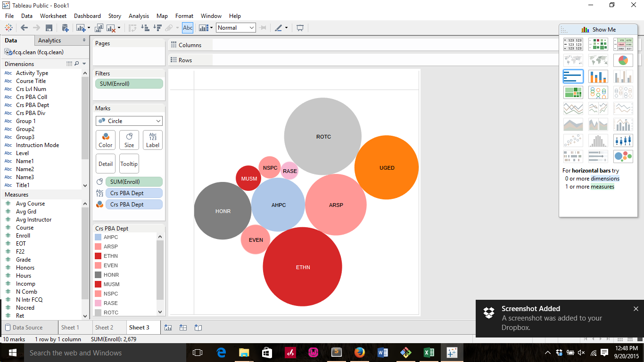Image resolution: width=644 pixels, height=362 pixels.
Task: Choose the circle views chart in Show Me
Action: click(598, 92)
